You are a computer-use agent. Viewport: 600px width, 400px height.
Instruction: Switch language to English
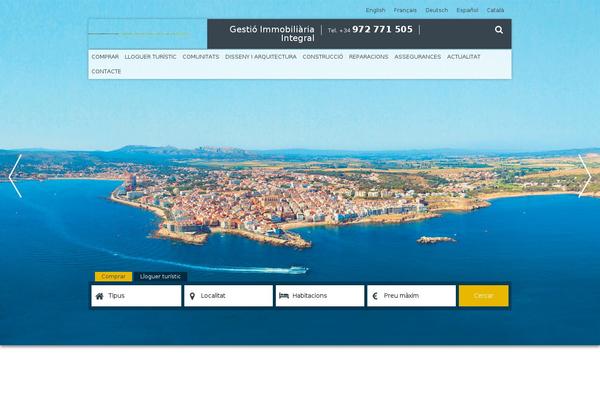click(x=375, y=10)
